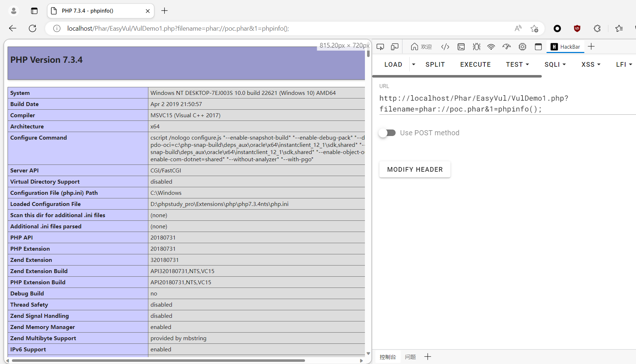
Task: Click HackBar SPLIT button
Action: click(x=435, y=65)
